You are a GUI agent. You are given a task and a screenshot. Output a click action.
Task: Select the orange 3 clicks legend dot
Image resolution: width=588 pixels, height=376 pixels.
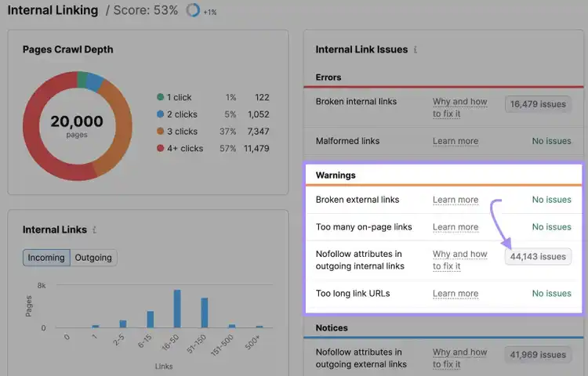pyautogui.click(x=160, y=131)
